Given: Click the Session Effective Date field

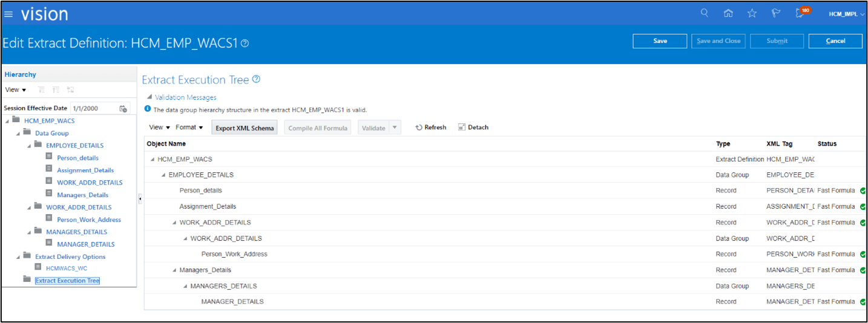Looking at the screenshot, I should tap(93, 108).
